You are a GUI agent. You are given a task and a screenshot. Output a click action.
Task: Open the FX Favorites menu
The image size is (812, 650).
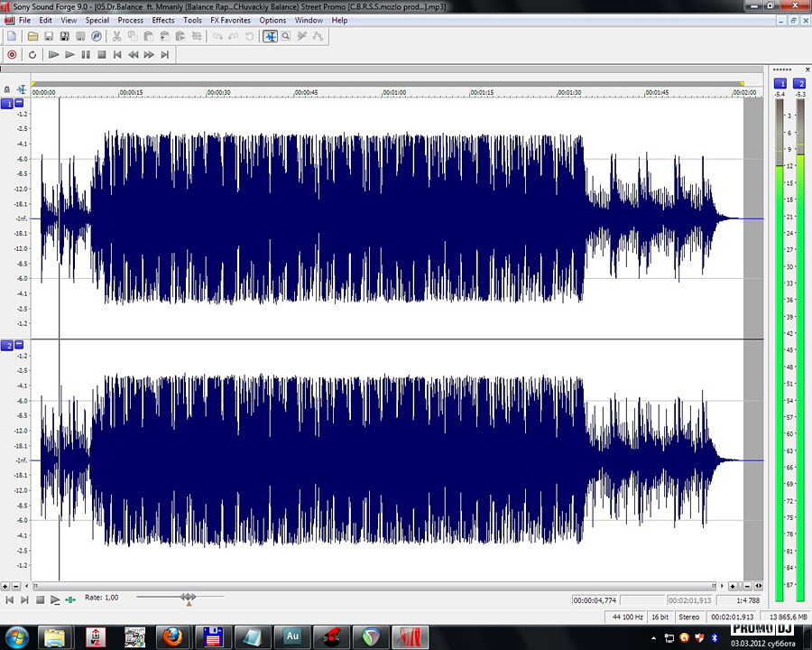230,20
